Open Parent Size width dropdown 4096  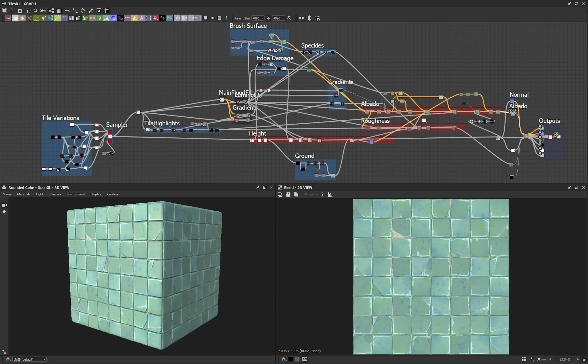coord(258,18)
